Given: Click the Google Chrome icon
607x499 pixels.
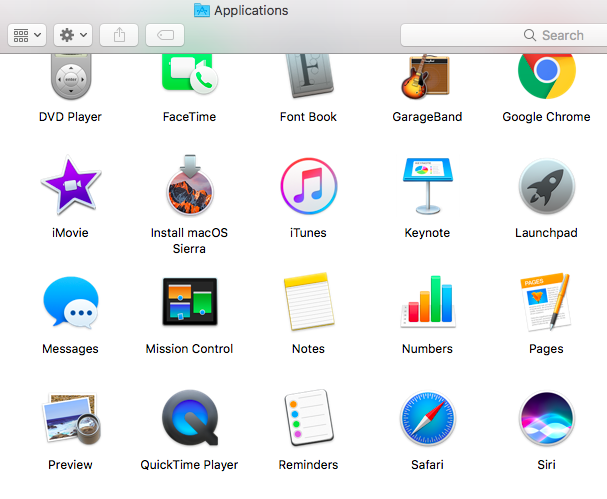Looking at the screenshot, I should [546, 74].
